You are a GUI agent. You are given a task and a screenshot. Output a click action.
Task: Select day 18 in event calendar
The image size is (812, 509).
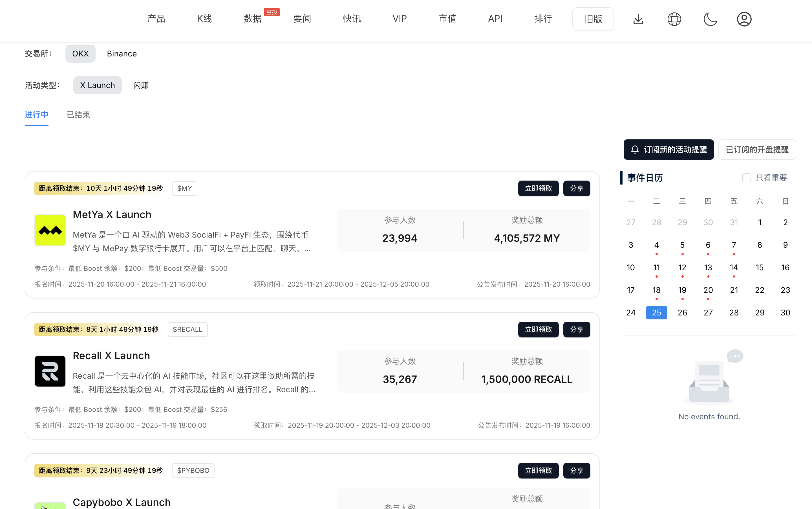click(656, 290)
